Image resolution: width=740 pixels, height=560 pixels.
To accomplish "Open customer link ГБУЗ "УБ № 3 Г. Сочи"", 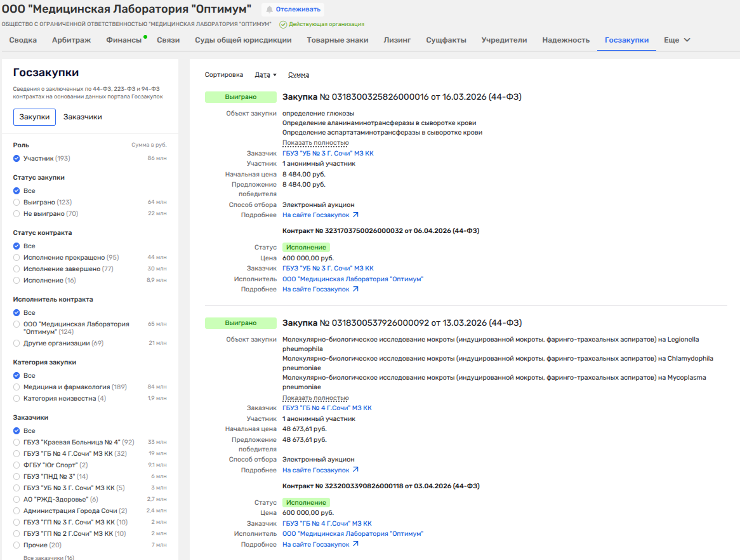I will point(327,154).
